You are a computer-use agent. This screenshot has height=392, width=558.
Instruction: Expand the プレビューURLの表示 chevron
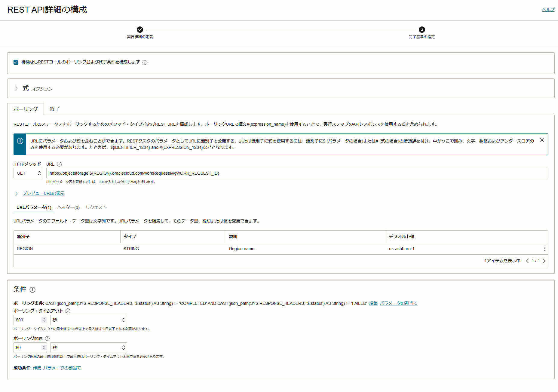[17, 194]
